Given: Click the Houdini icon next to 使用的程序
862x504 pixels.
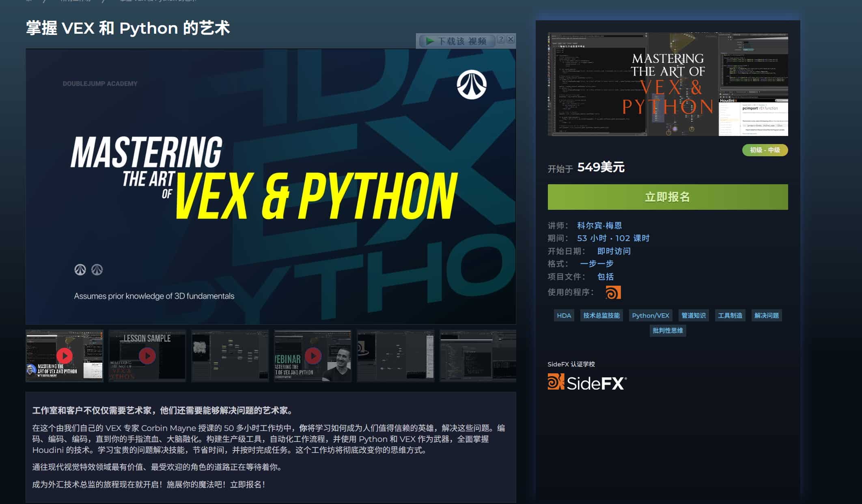Looking at the screenshot, I should point(614,293).
